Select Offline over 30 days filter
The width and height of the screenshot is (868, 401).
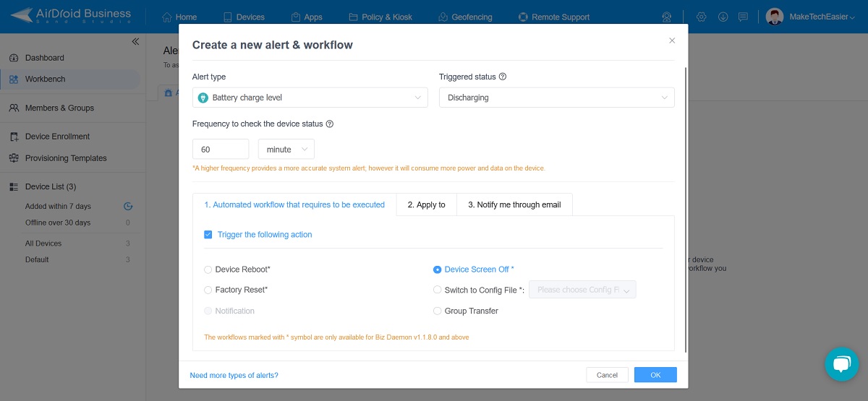coord(58,223)
